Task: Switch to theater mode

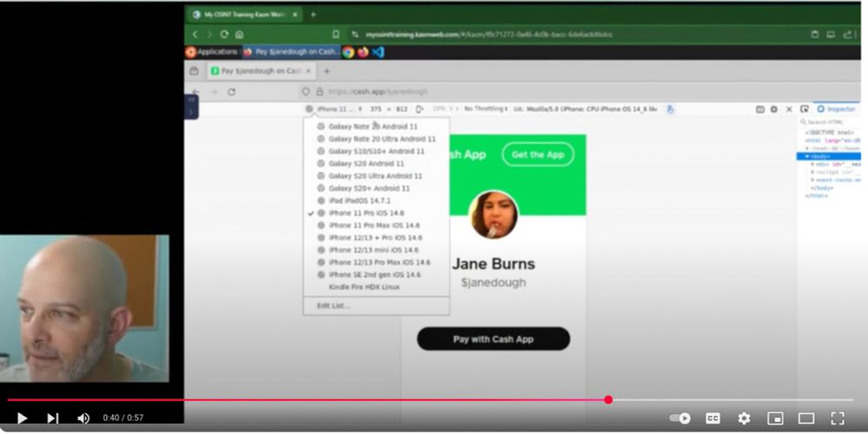Action: [806, 418]
